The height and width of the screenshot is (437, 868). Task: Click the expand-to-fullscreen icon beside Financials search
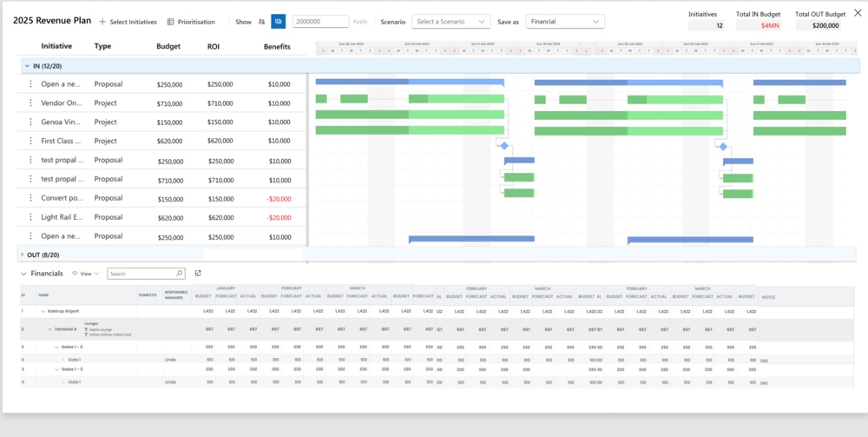(198, 274)
